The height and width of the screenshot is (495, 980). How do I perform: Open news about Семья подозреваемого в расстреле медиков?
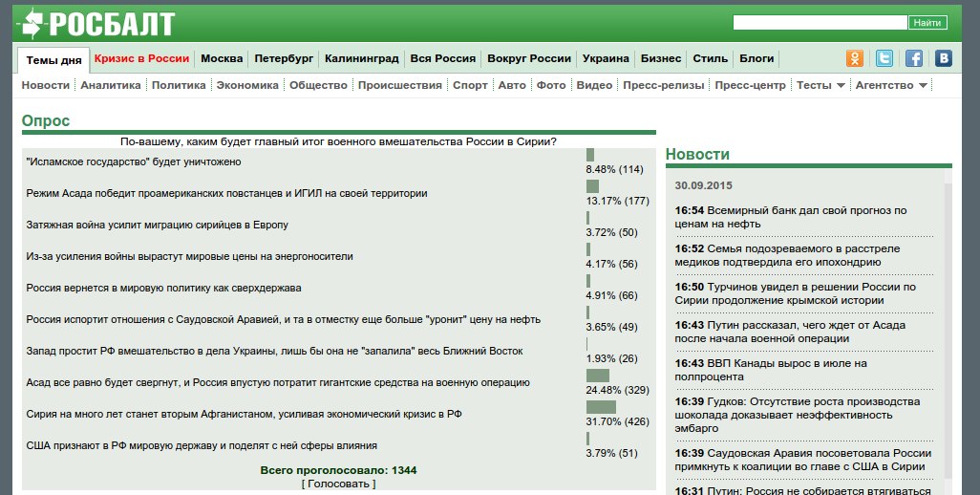(x=787, y=255)
